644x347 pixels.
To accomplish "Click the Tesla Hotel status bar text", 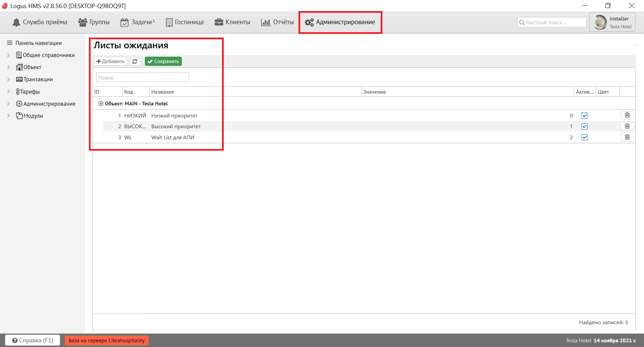I will 579,340.
